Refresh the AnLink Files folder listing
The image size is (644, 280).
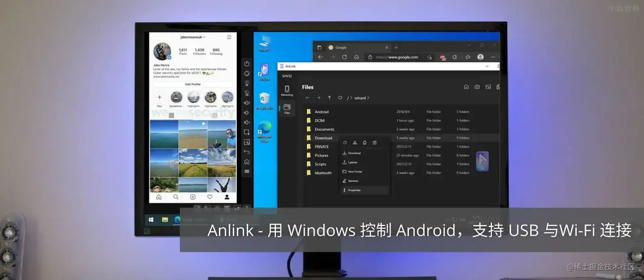[340, 98]
